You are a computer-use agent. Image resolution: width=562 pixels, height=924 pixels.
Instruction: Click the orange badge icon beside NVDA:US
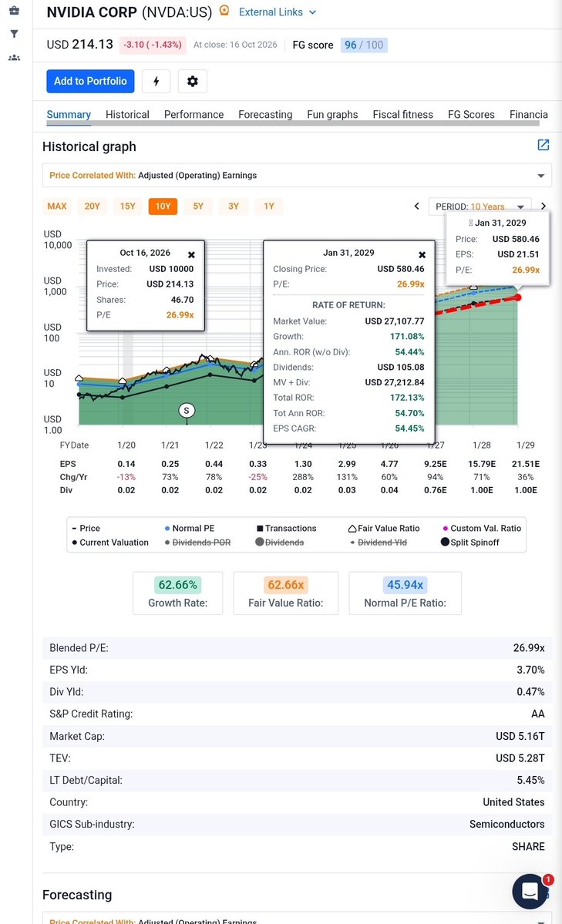pos(224,11)
